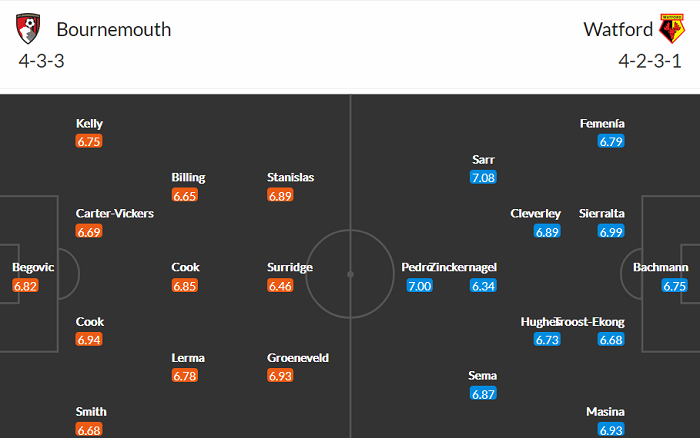The image size is (700, 438).
Task: Click Stanislas's 6.89 rating badge
Action: point(281,195)
